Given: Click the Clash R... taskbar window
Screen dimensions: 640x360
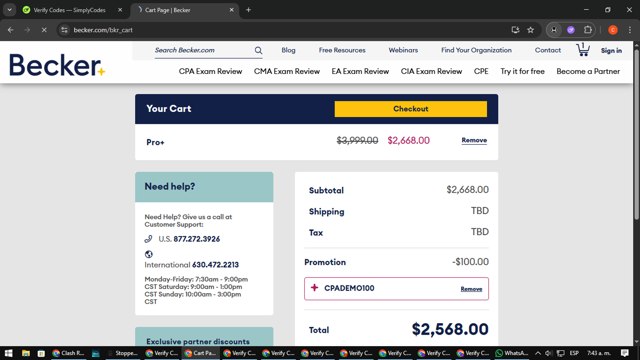Looking at the screenshot, I should coord(69,353).
